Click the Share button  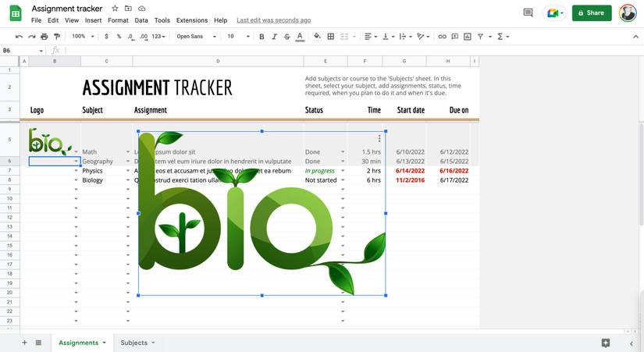point(592,12)
